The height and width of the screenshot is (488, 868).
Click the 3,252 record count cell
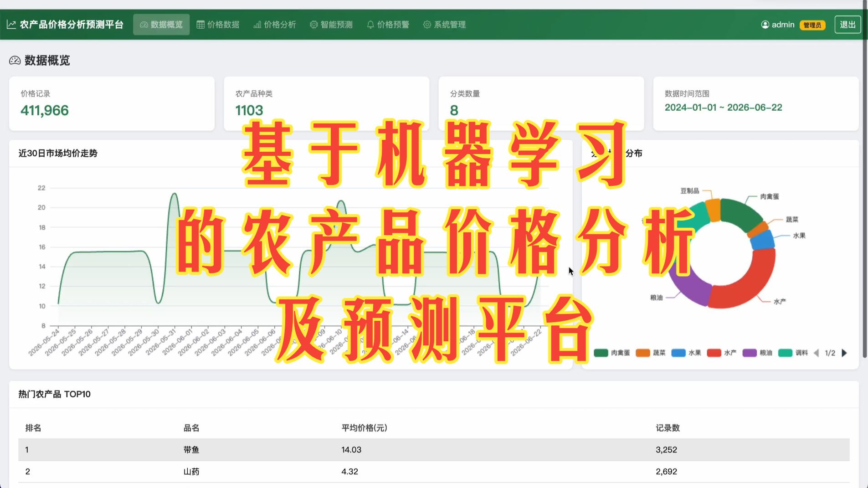coord(666,450)
